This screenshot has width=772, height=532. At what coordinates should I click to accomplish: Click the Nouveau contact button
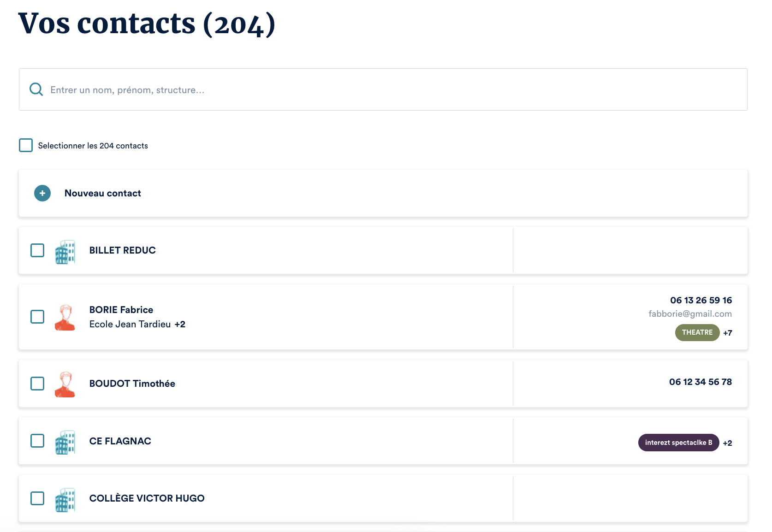pos(103,193)
